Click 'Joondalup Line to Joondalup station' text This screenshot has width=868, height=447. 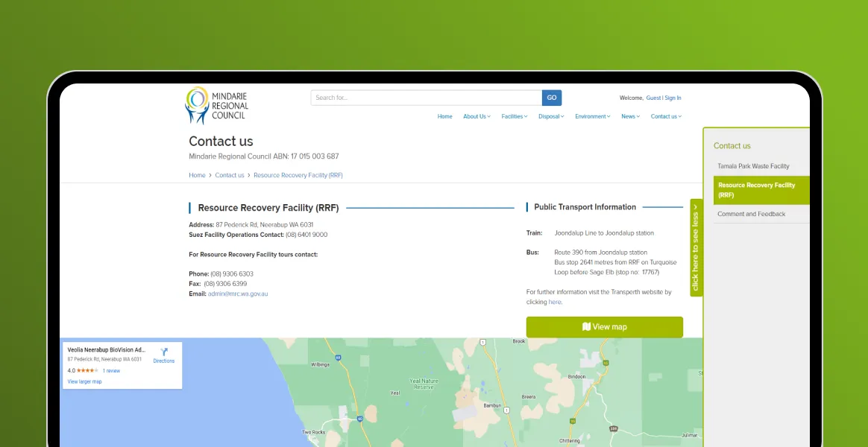604,233
